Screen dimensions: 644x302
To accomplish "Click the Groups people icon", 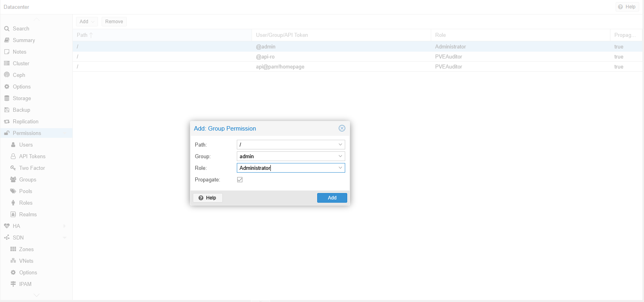I will (x=13, y=180).
